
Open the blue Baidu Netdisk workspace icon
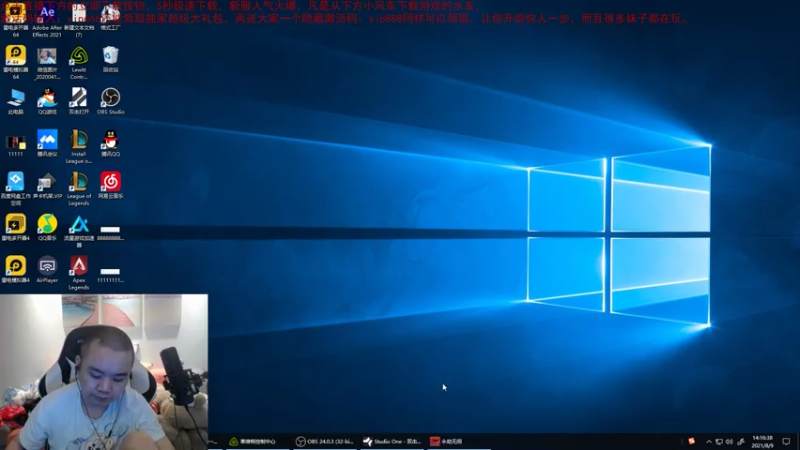point(16,189)
